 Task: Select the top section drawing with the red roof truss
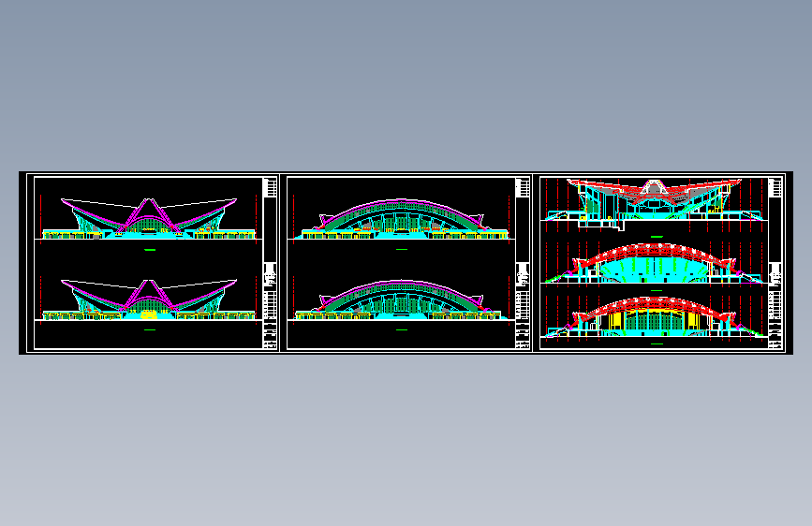[x=655, y=204]
